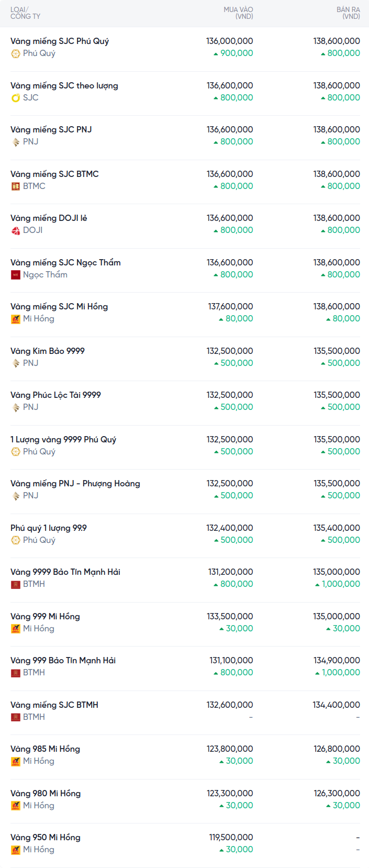Click the Mi Hồng logo under Vàng 985 Mi Hồng
The width and height of the screenshot is (369, 868).
click(16, 761)
